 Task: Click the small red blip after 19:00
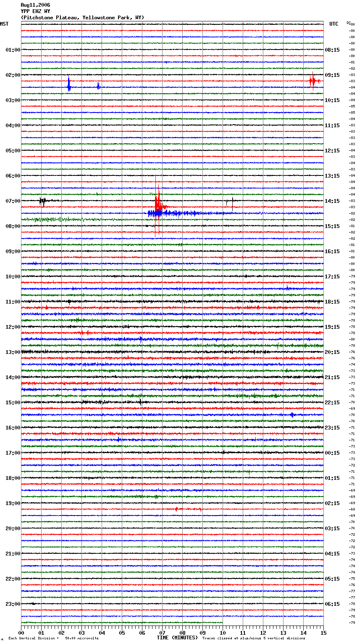pos(177,509)
